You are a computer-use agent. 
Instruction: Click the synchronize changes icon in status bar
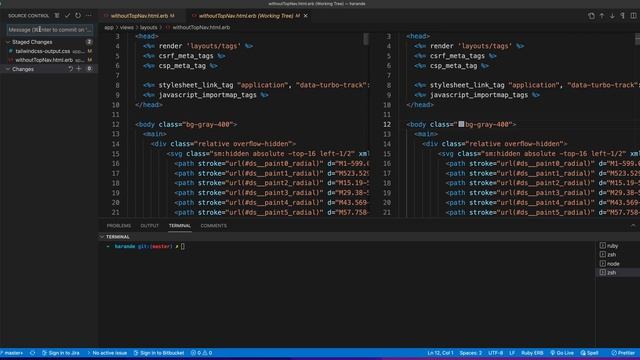(x=33, y=353)
